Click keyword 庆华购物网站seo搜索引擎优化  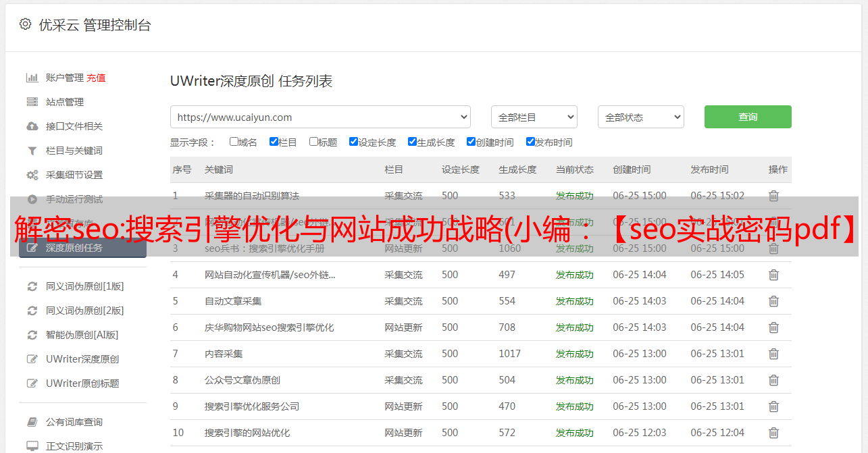point(270,327)
